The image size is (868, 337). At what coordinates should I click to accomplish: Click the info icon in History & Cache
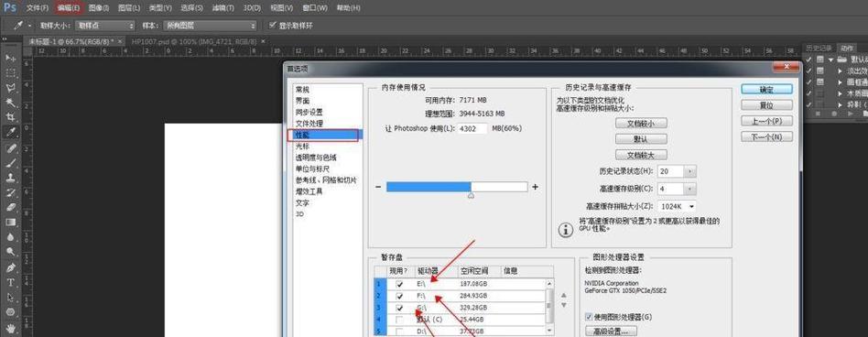(x=565, y=230)
